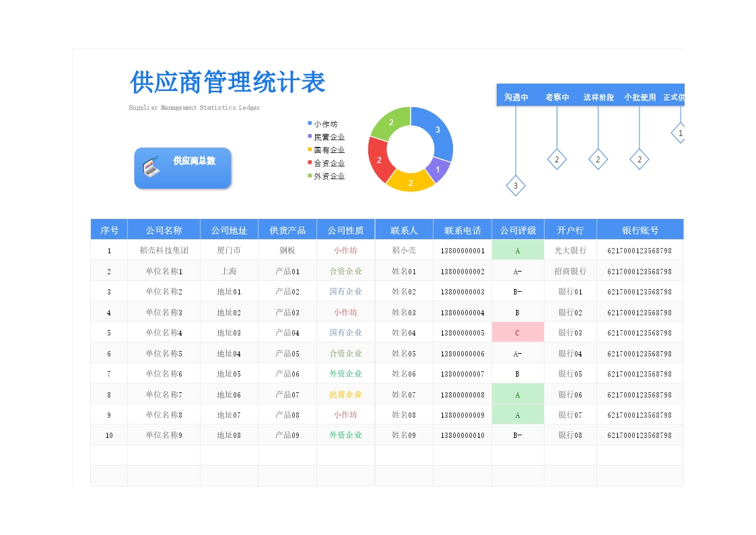The width and height of the screenshot is (756, 535).
Task: Click the 供货产品 column header
Action: 287,230
